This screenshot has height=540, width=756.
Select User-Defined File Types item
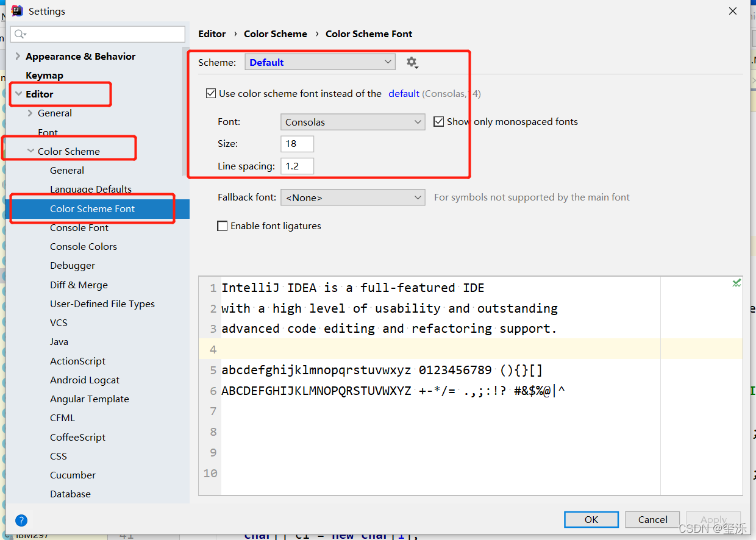click(x=102, y=304)
